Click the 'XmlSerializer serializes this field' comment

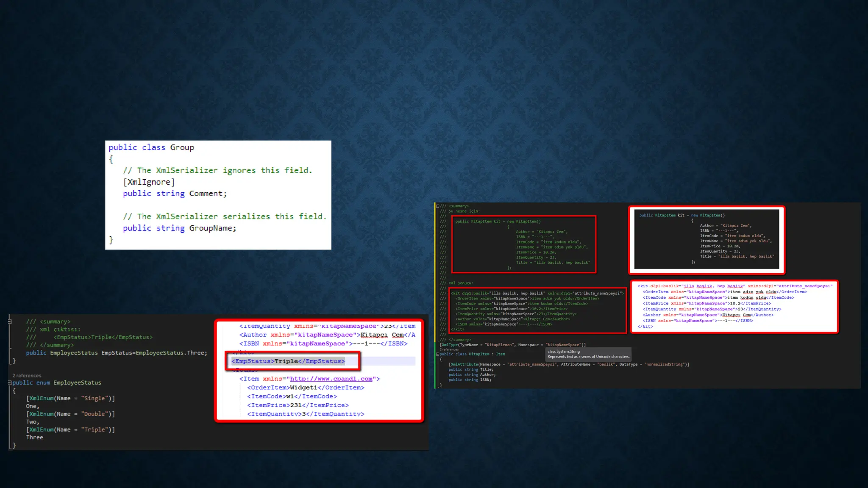pyautogui.click(x=225, y=216)
